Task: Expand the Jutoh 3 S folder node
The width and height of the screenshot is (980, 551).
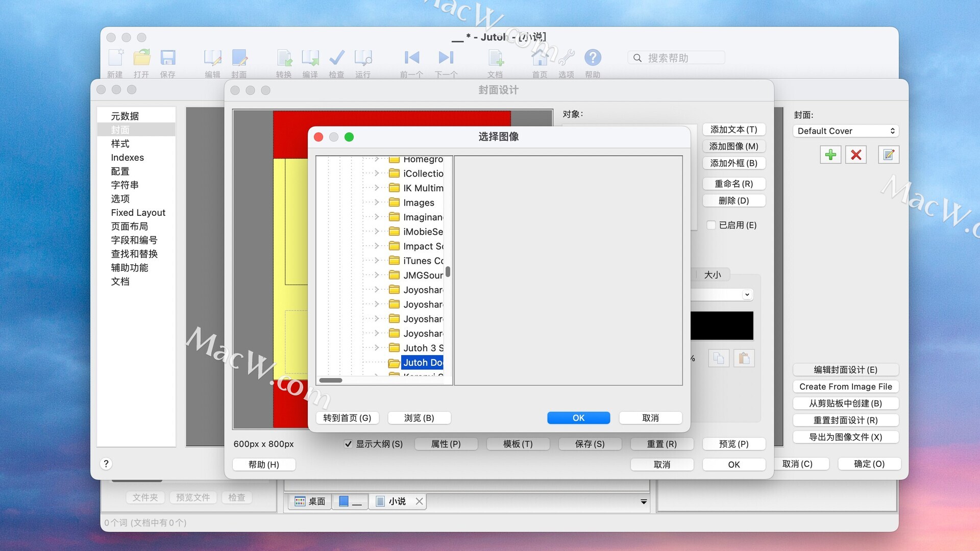Action: point(377,348)
